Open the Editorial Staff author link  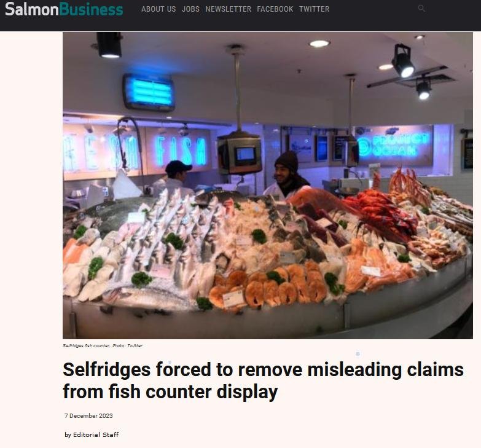click(96, 435)
